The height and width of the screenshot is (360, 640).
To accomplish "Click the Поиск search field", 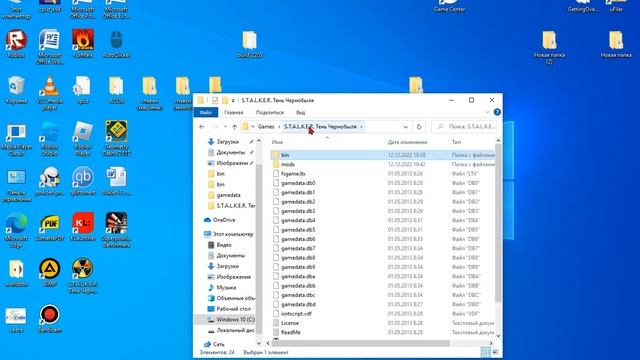I will click(x=464, y=127).
